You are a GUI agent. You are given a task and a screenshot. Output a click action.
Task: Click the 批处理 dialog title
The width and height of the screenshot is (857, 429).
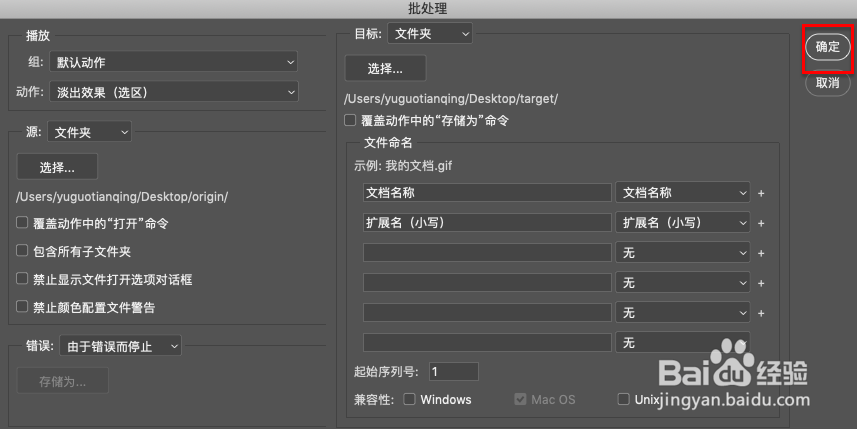tap(428, 9)
